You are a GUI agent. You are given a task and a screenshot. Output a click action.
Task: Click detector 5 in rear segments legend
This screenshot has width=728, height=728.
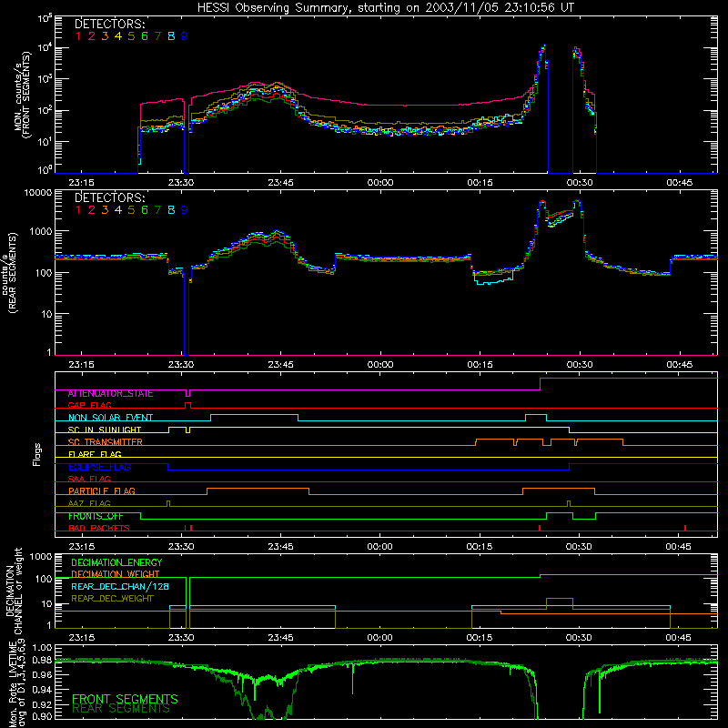click(131, 210)
